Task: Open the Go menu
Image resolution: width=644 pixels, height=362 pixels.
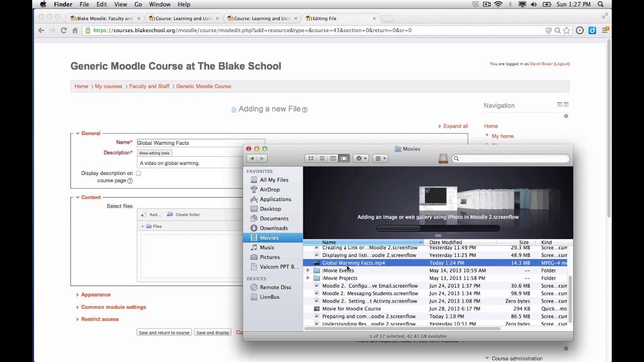Action: (x=138, y=4)
